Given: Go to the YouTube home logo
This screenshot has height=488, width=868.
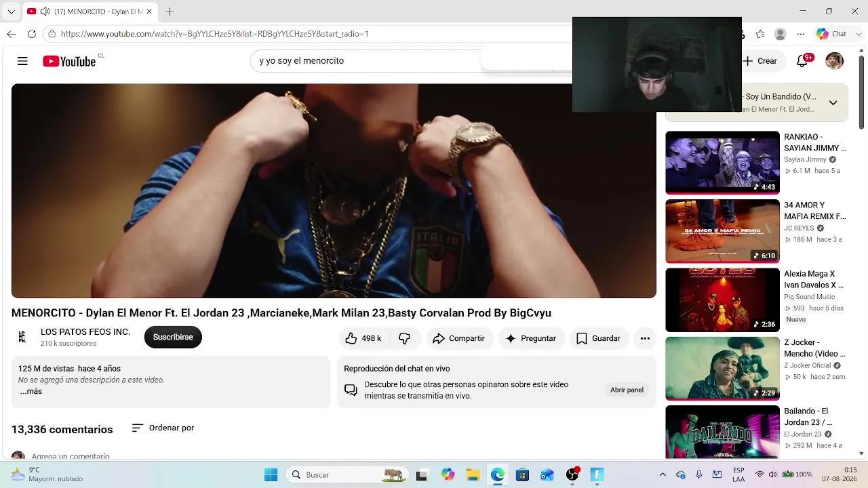Looking at the screenshot, I should [69, 61].
